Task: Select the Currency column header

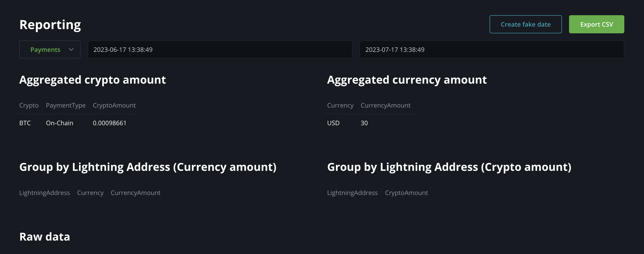Action: click(340, 105)
